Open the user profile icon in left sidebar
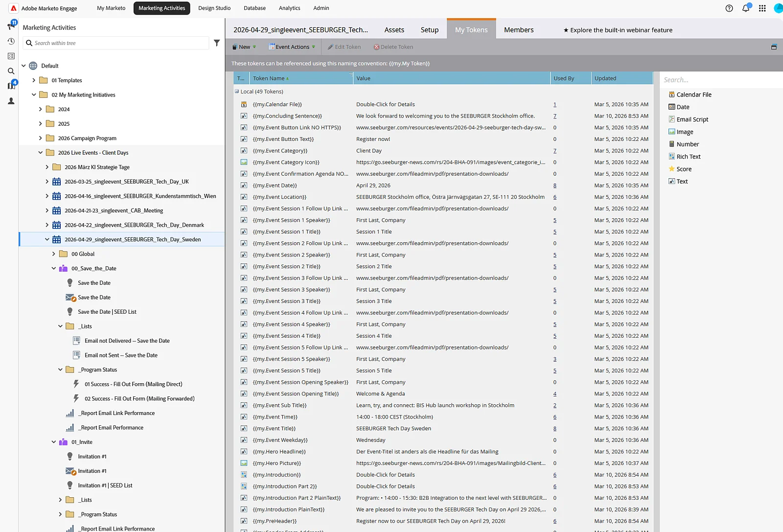Viewport: 783px width, 532px height. click(x=11, y=101)
